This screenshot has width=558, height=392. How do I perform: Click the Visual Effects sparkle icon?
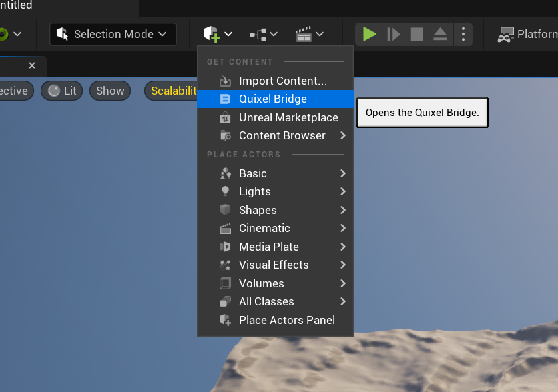click(x=225, y=265)
